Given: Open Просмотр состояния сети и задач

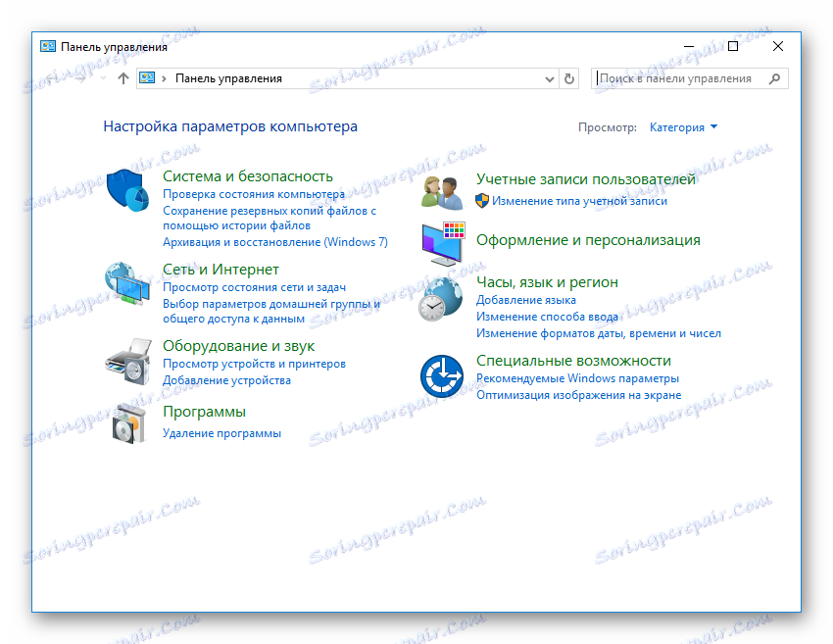Looking at the screenshot, I should [x=254, y=287].
